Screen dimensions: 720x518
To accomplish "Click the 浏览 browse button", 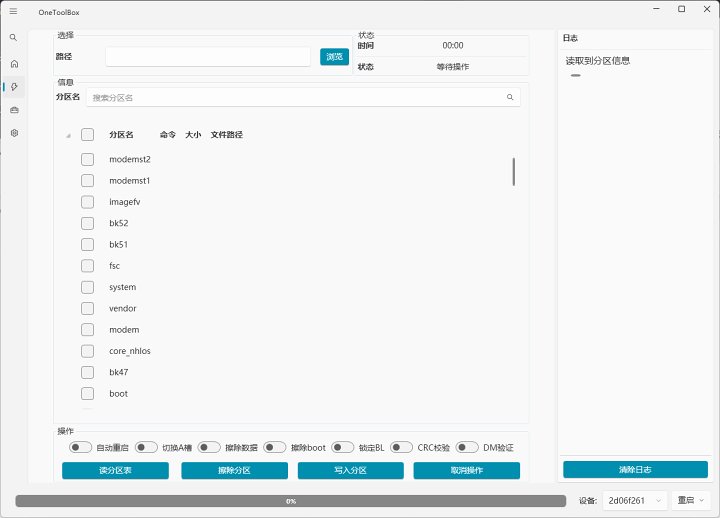I will (x=334, y=57).
